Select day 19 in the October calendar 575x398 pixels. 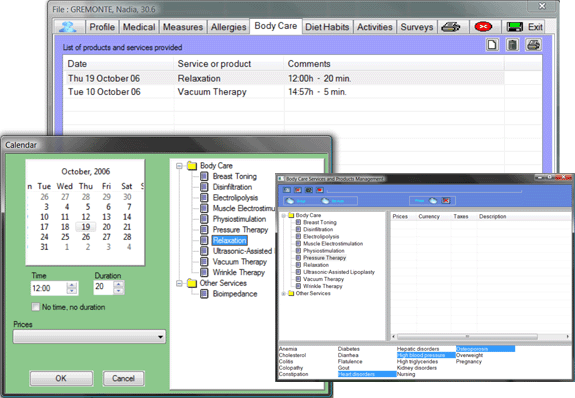[85, 227]
